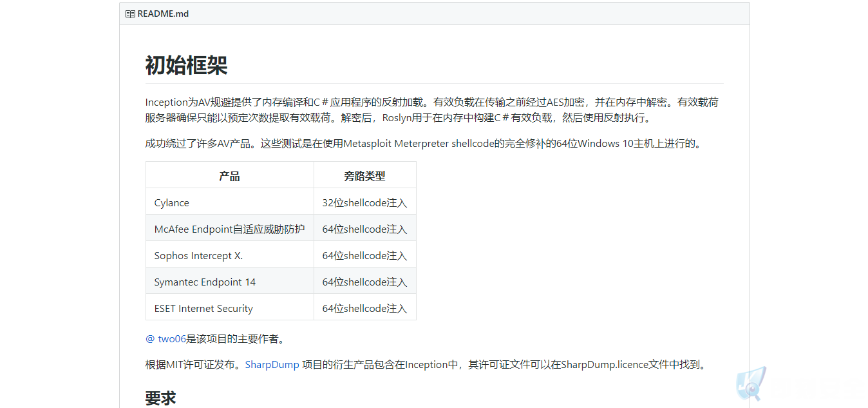Click the 是该项目的主要作者 text
This screenshot has width=868, height=408.
pos(236,338)
